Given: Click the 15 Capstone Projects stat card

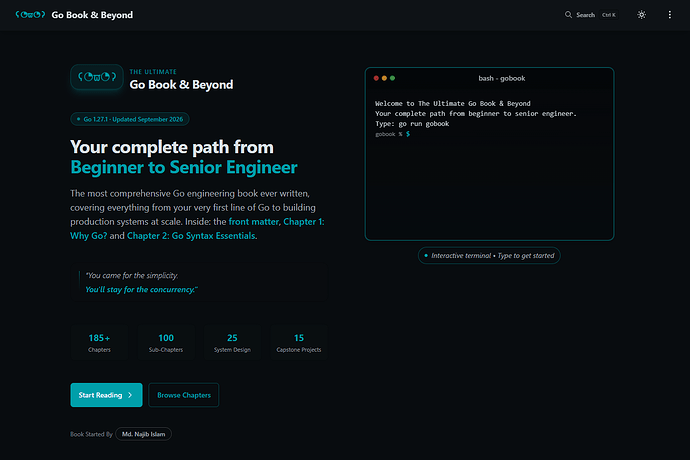Looking at the screenshot, I should (x=299, y=343).
